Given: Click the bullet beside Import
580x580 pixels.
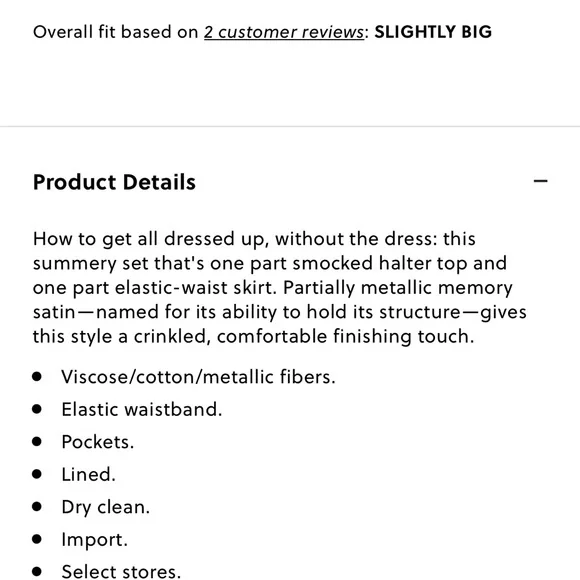Looking at the screenshot, I should [37, 539].
